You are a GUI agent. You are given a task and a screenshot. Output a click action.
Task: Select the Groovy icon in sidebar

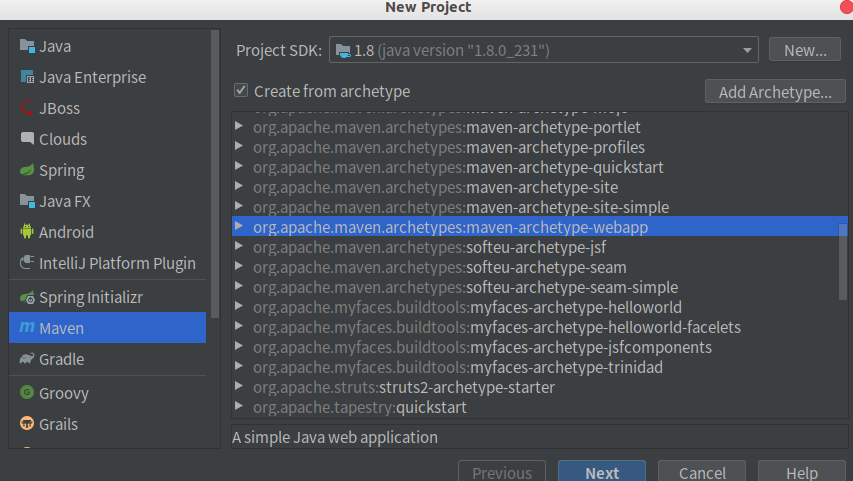coord(27,394)
